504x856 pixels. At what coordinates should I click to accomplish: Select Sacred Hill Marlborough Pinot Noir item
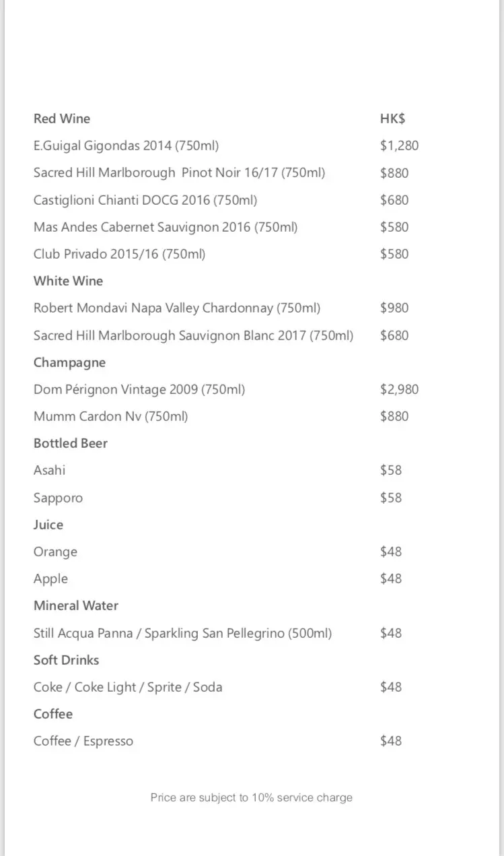pos(179,172)
